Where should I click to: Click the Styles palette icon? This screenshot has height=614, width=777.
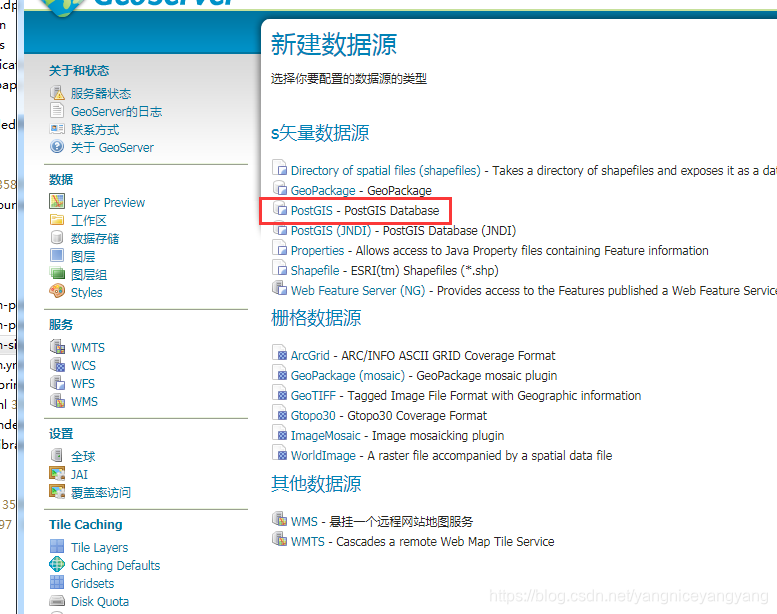point(57,291)
